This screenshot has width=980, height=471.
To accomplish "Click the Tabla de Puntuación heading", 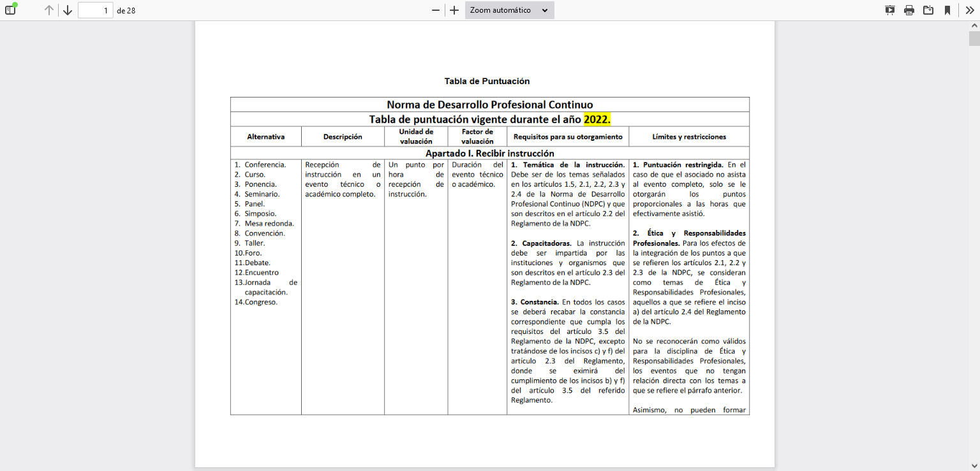I will pos(487,81).
